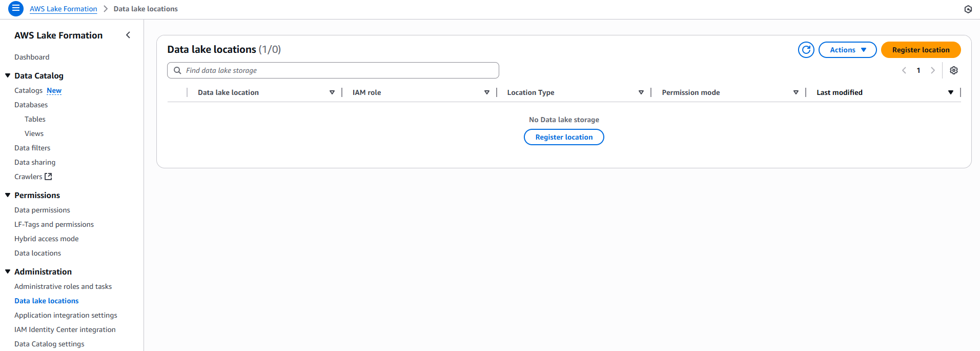Screen dimensions: 980x351
Task: Click the hexagon info icon in the top right
Action: tap(968, 9)
